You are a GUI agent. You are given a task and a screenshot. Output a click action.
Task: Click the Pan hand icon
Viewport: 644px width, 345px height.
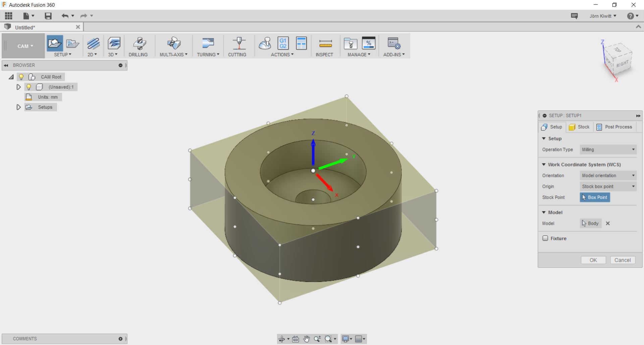coord(306,339)
